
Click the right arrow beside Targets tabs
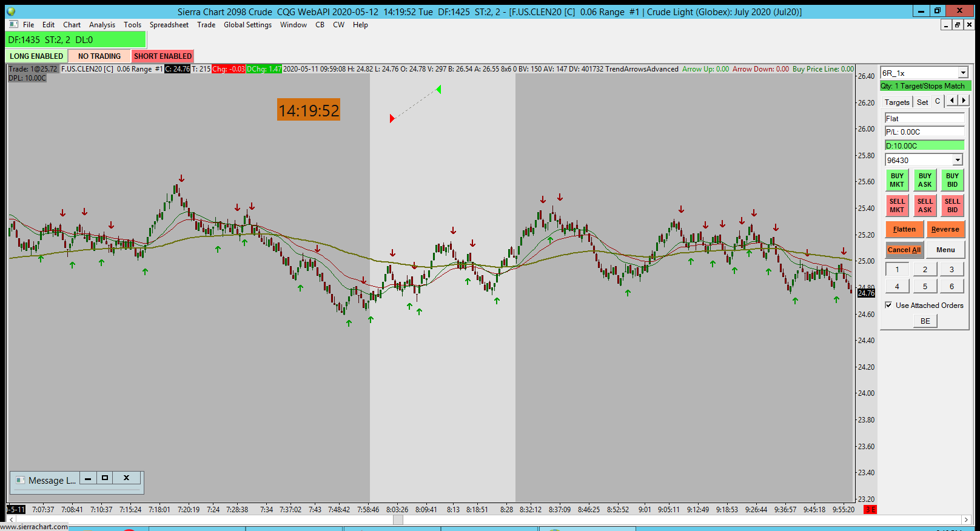(963, 101)
